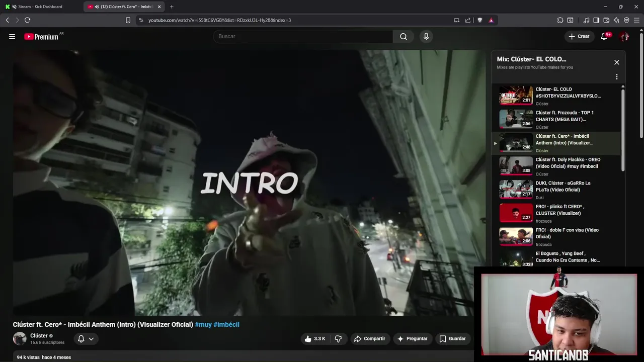Screen dimensions: 644x362
Task: Open the #imbécil hashtag link
Action: coord(226,325)
